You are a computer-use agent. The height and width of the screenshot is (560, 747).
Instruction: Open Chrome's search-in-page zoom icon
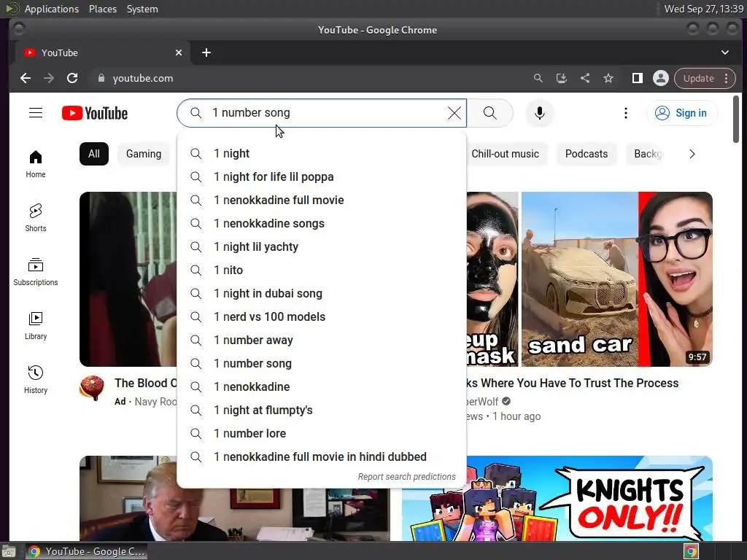point(538,78)
